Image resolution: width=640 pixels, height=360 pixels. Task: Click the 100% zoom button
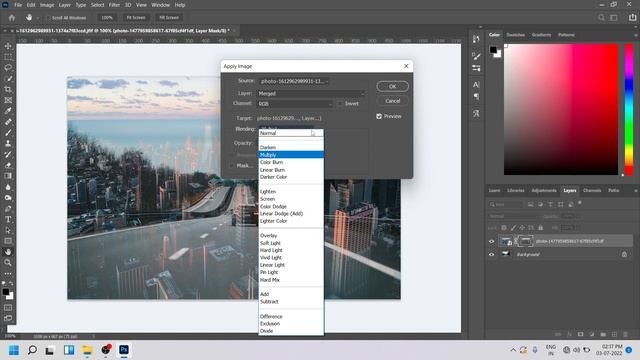click(x=107, y=18)
